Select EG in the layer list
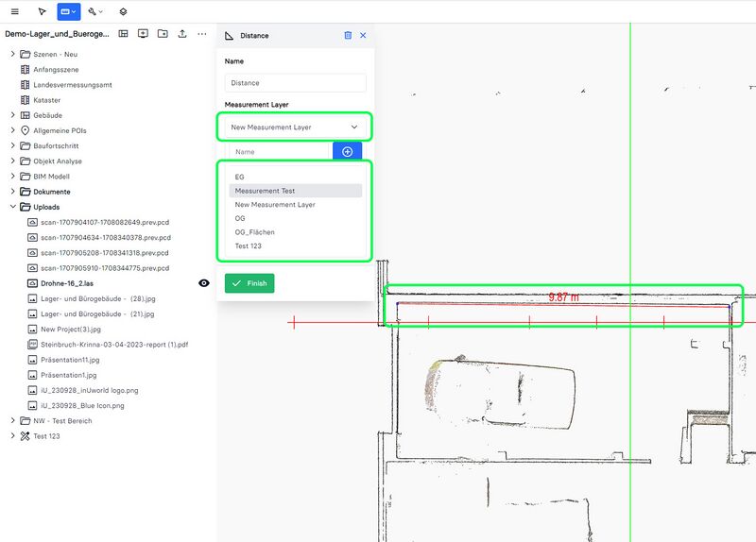Image resolution: width=756 pixels, height=542 pixels. [x=295, y=177]
